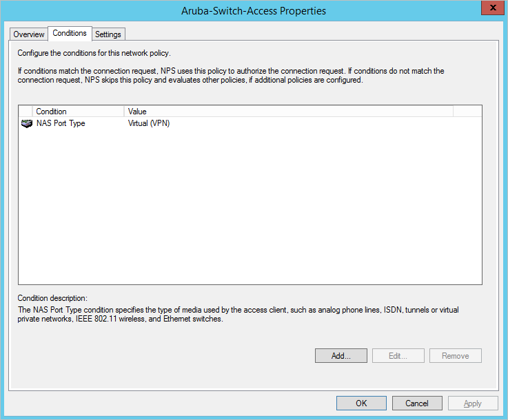Click the Add... button
This screenshot has height=420, width=508.
[341, 355]
